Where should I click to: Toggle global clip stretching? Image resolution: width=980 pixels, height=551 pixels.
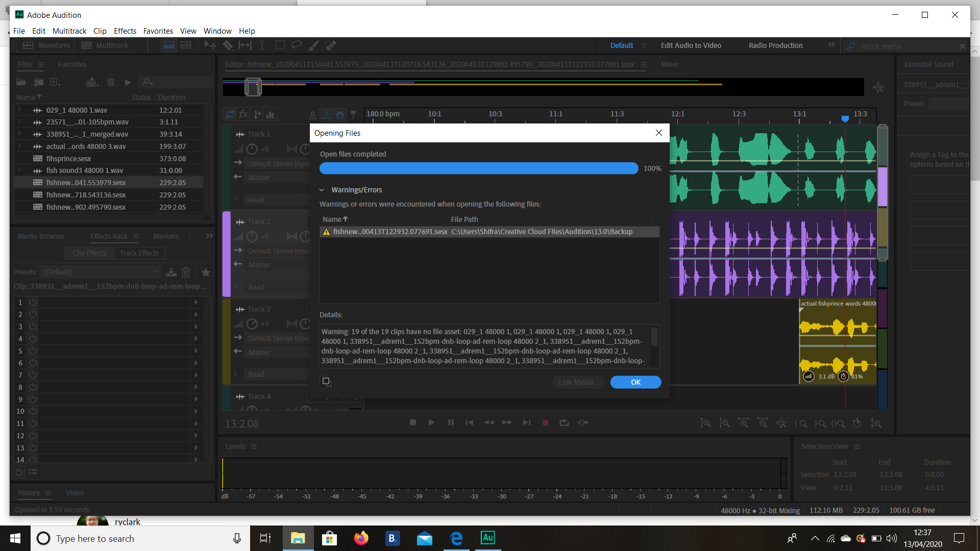pyautogui.click(x=326, y=115)
